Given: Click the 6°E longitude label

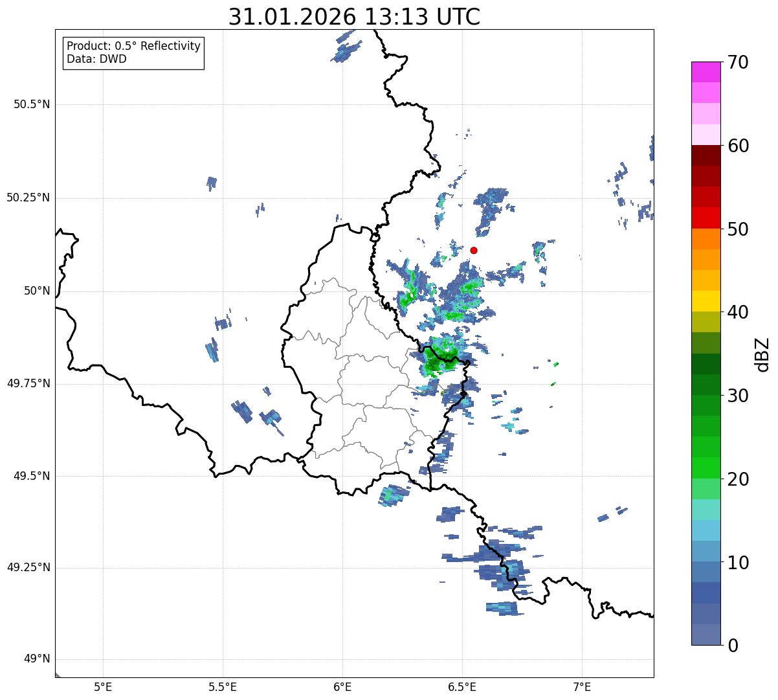Looking at the screenshot, I should pos(342,688).
